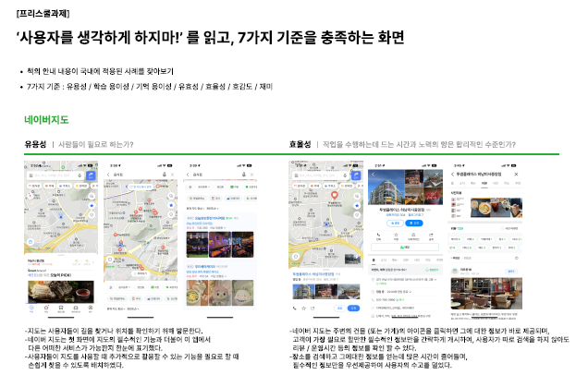Tap 'search this map area' pill on 음식점 map
Screen dimensions: 588x375
141,187
